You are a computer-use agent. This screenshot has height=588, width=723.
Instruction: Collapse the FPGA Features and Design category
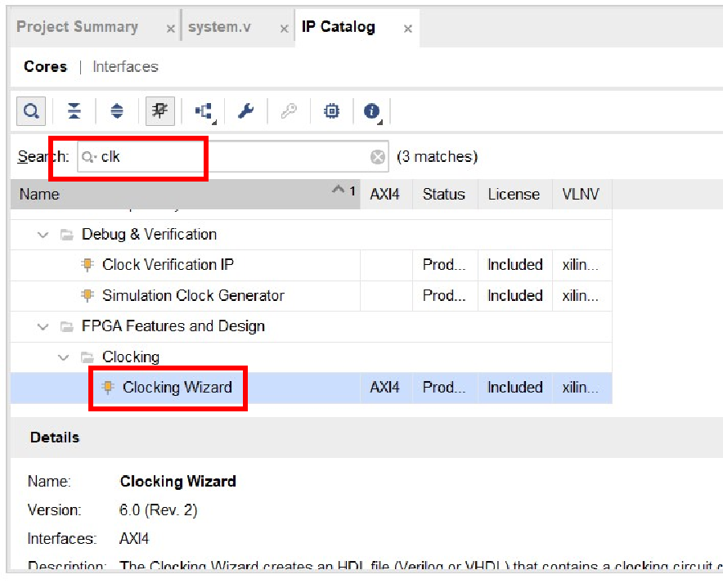[43, 327]
